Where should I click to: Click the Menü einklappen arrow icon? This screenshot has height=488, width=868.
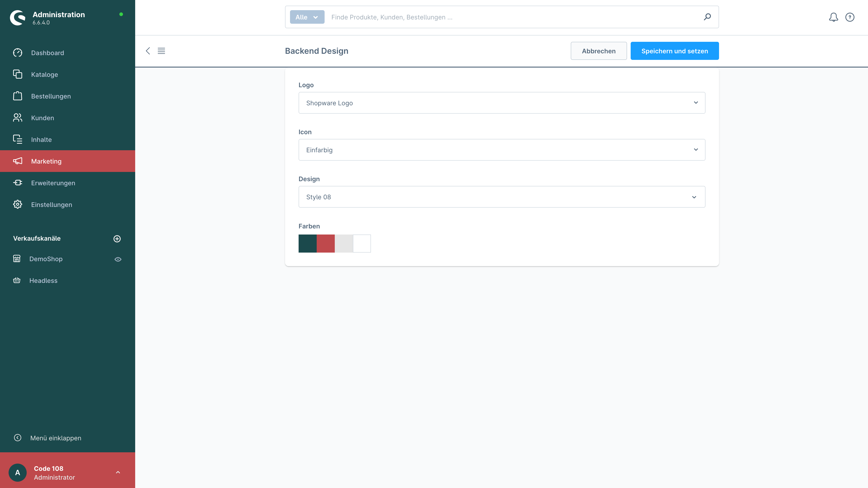18,437
